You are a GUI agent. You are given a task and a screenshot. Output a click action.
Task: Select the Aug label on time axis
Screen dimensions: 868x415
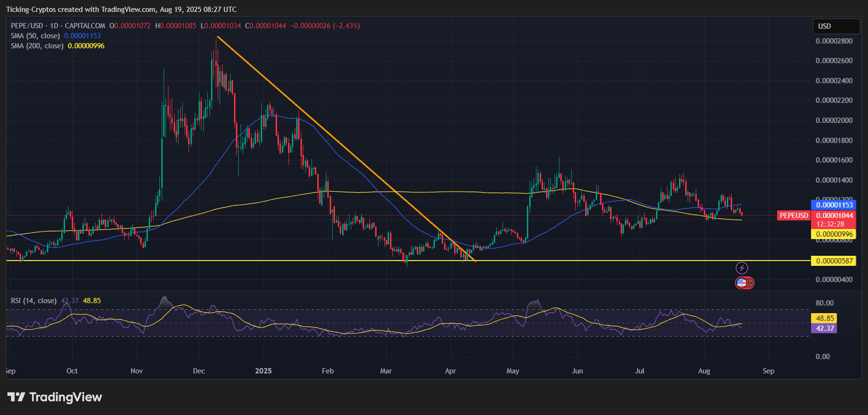point(704,371)
